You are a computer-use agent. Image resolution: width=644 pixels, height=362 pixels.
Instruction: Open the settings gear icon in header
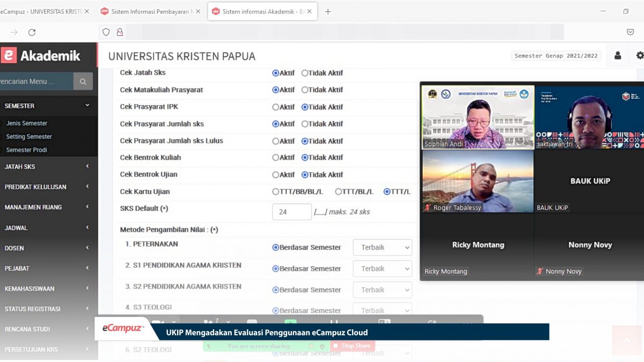(x=640, y=55)
